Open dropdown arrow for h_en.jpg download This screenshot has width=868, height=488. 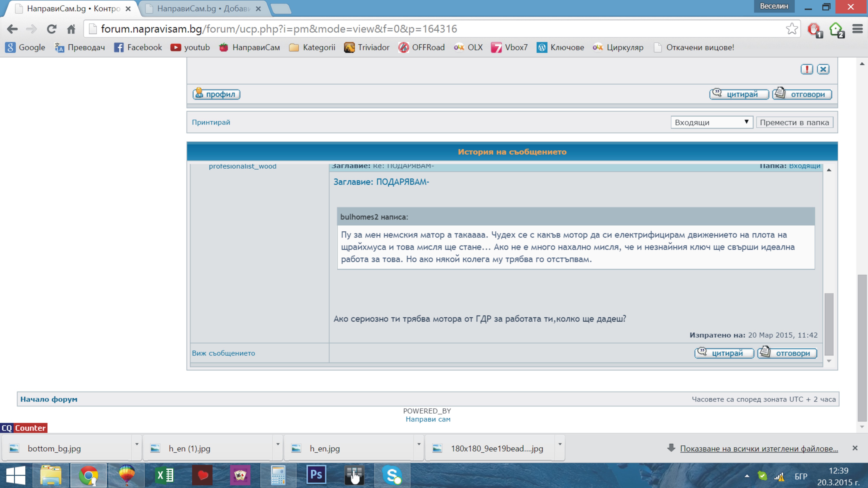click(x=419, y=444)
